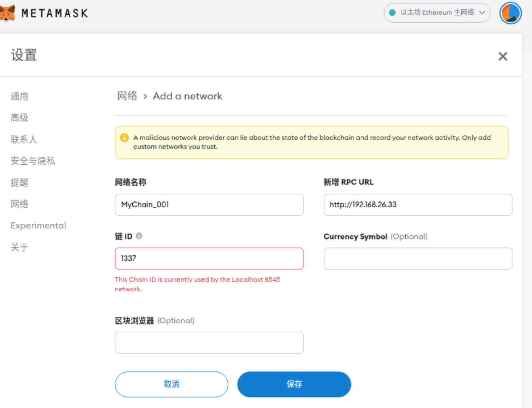Click the 设置 page heading

24,55
